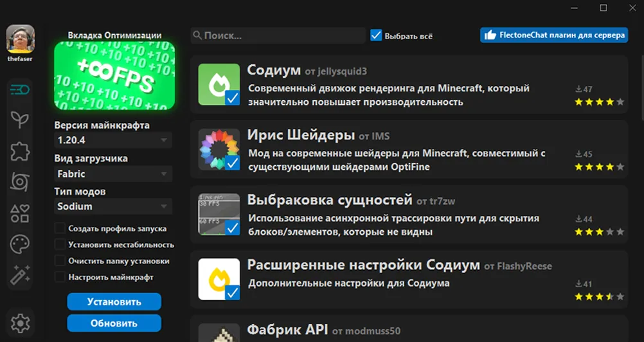Uncheck the Содиум mod checkbox
The image size is (644, 342).
pos(232,98)
